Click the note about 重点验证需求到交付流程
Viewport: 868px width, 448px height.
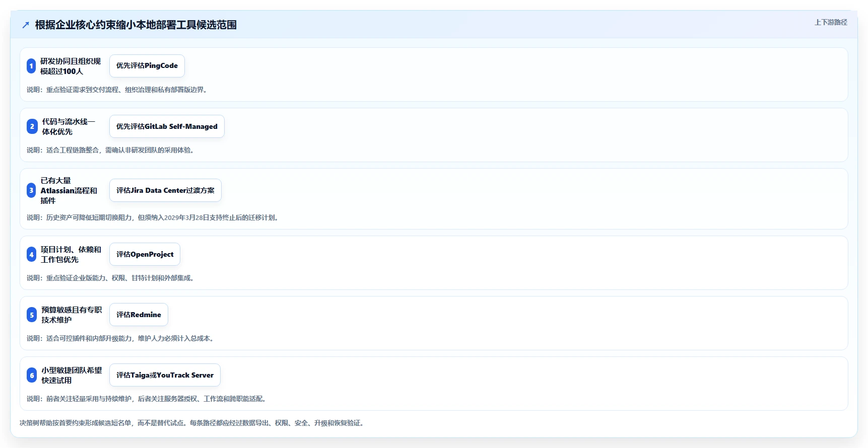[x=117, y=90]
